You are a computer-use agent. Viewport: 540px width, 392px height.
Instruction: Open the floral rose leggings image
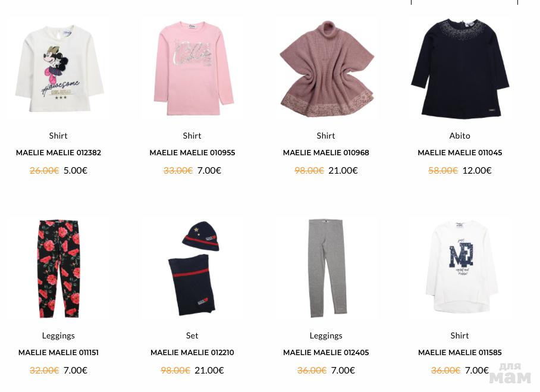pos(58,268)
